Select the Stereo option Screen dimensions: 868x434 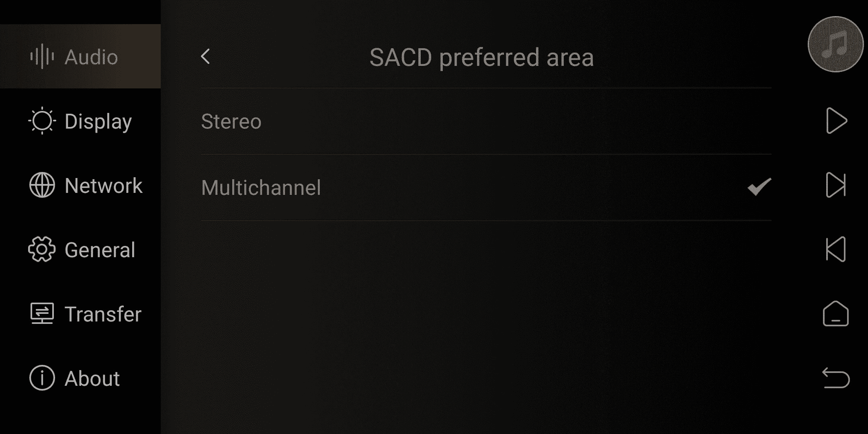click(486, 121)
